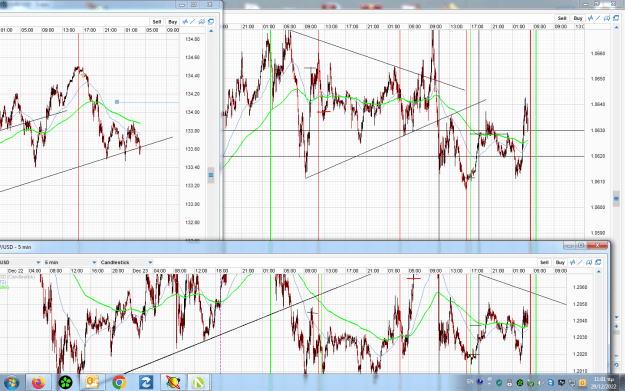Screen dimensions: 625x391
Task: Open the blue sync arrows app on the taskbar
Action: tap(146, 383)
